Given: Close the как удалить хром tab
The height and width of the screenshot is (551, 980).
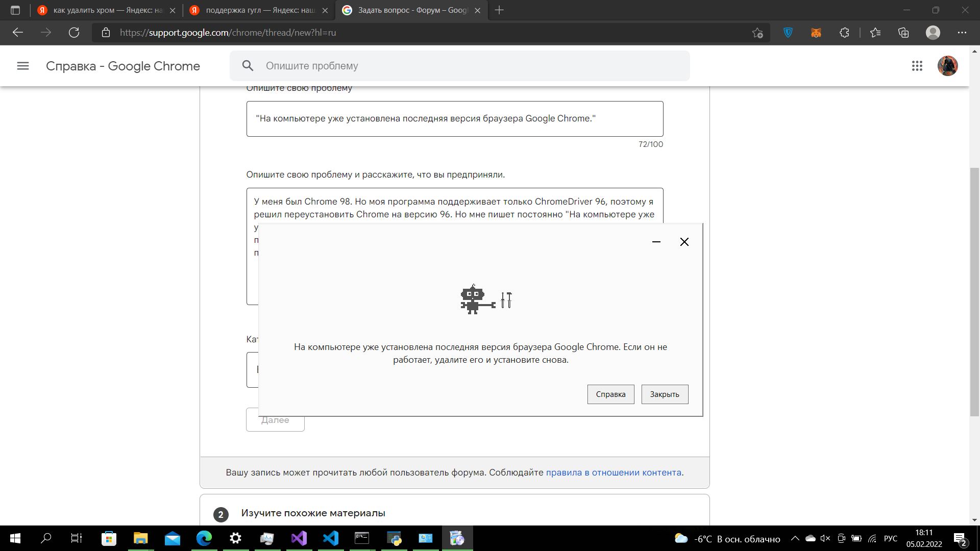Looking at the screenshot, I should tap(173, 10).
